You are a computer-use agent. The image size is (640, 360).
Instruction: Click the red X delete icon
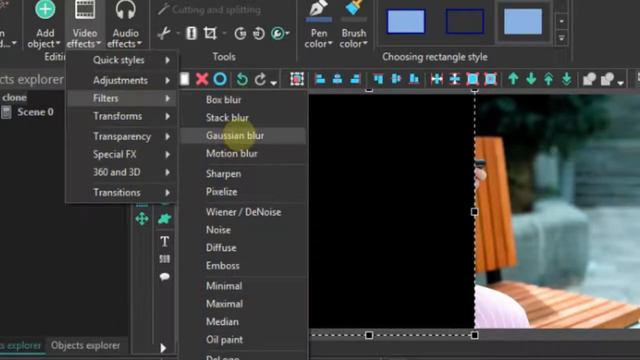tap(202, 79)
